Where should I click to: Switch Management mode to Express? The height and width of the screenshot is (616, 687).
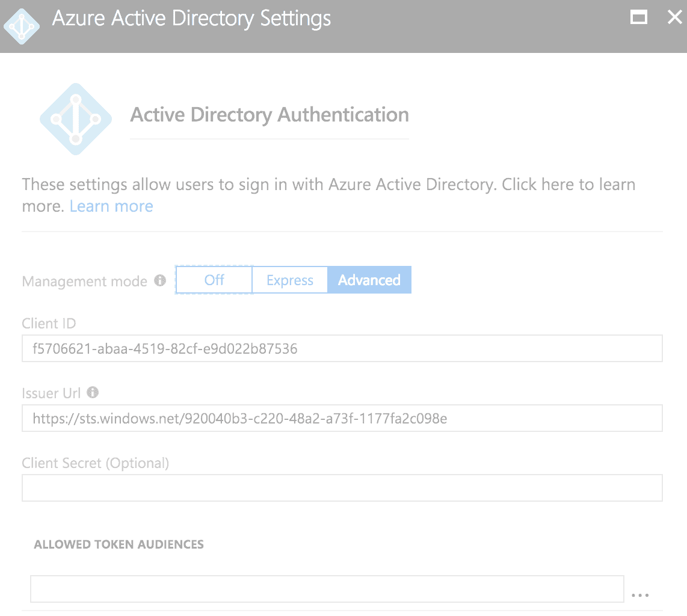pos(289,280)
